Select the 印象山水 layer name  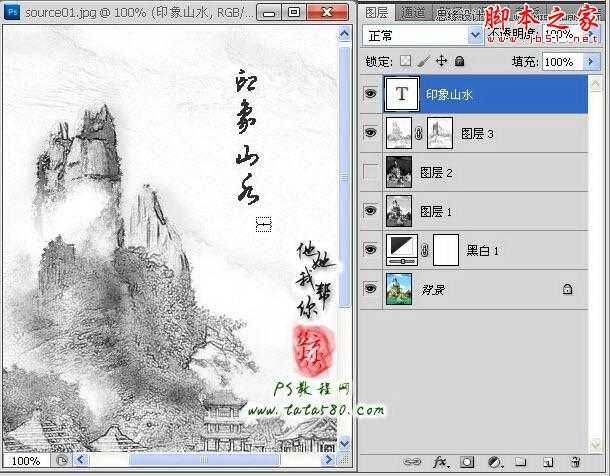[x=449, y=94]
